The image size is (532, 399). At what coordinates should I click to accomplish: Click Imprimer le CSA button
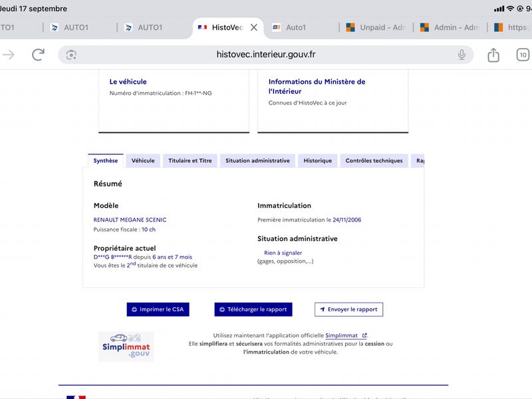(x=158, y=309)
